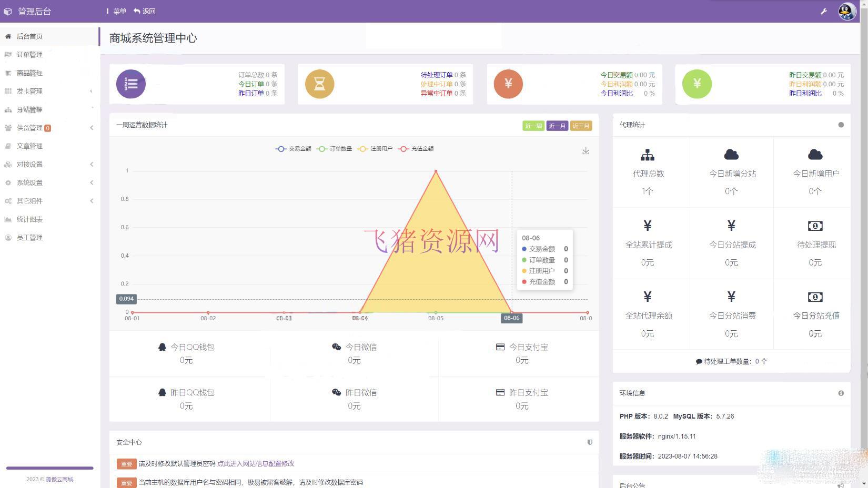Select the 近三月 chart range filter
Viewport: 868px width, 488px height.
pos(581,126)
